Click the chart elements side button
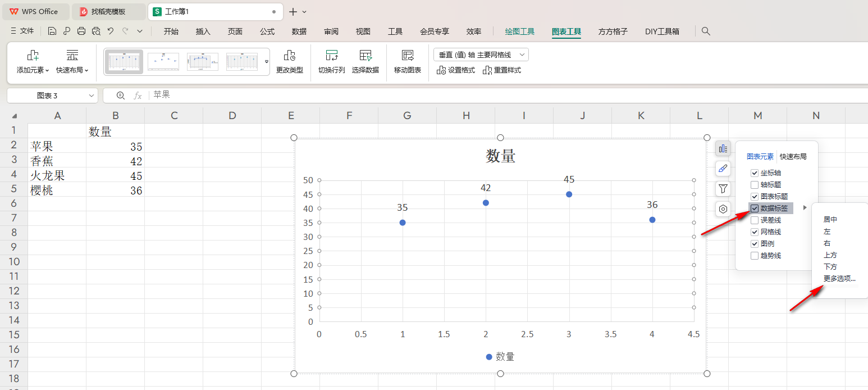This screenshot has height=390, width=868. [723, 149]
